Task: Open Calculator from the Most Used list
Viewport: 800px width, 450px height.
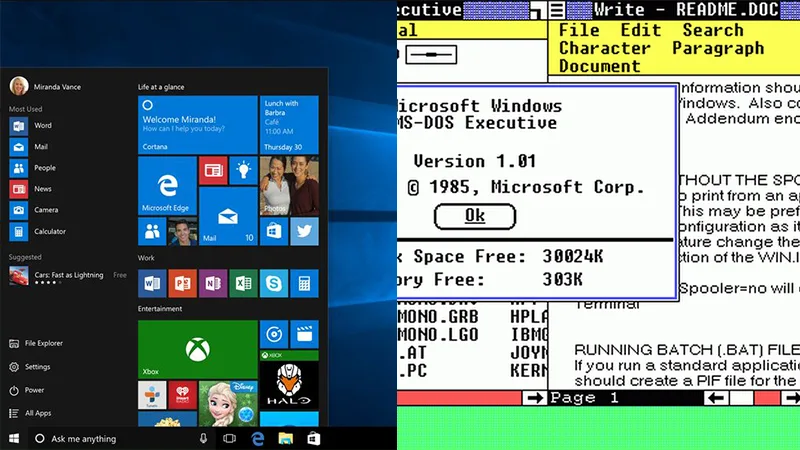Action: point(38,232)
